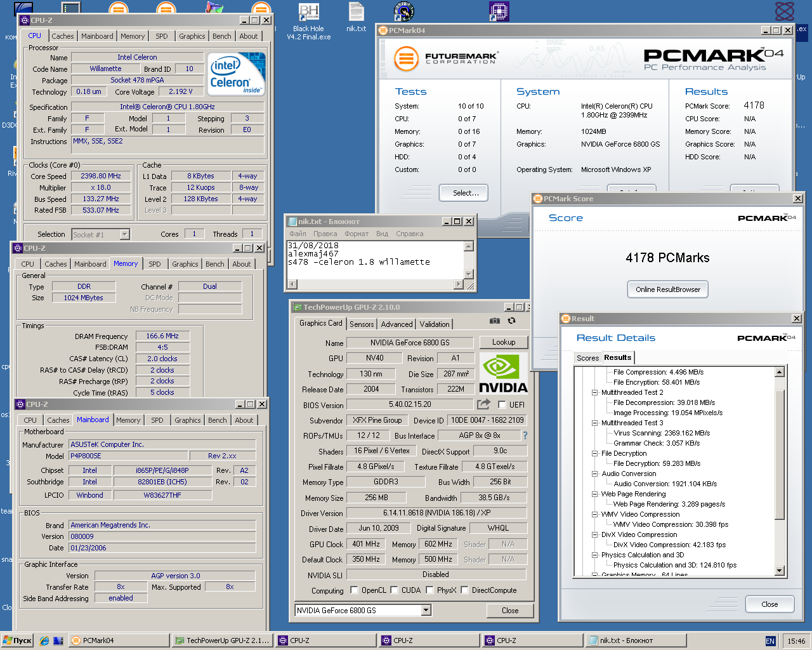812x650 pixels.
Task: Click the Futuremark orange logo in PCMark04
Action: click(406, 59)
